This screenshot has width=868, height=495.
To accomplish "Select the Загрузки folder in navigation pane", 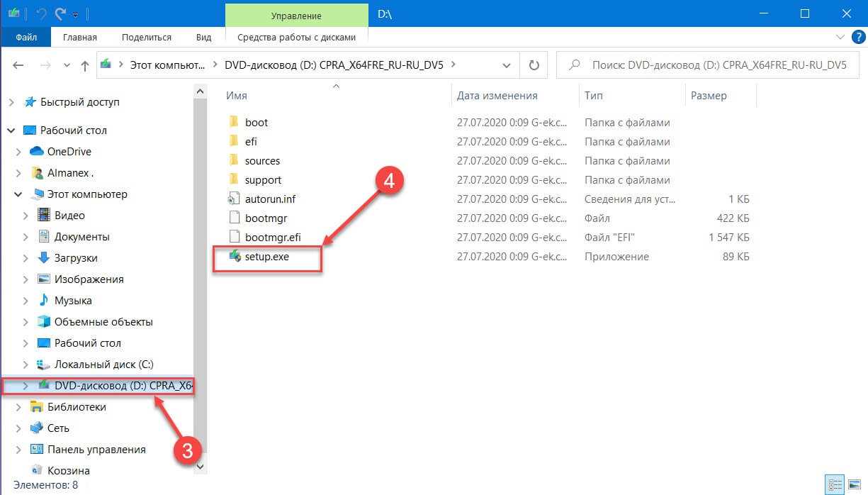I will 76,258.
